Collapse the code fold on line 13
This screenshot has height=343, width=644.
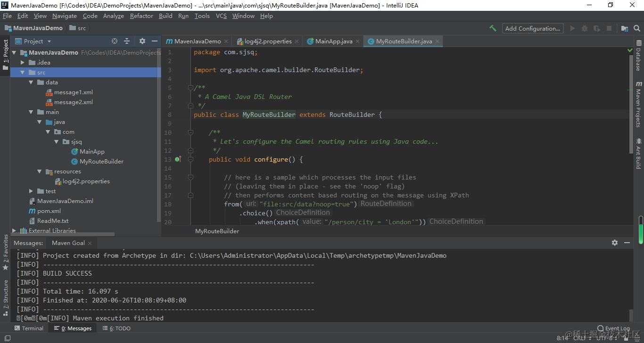(190, 159)
